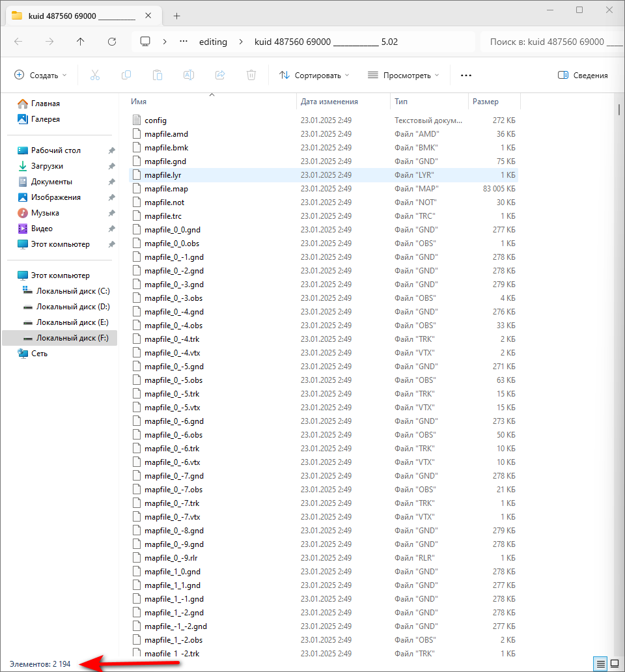Add a new tab with plus button
The image size is (625, 672).
tap(176, 16)
